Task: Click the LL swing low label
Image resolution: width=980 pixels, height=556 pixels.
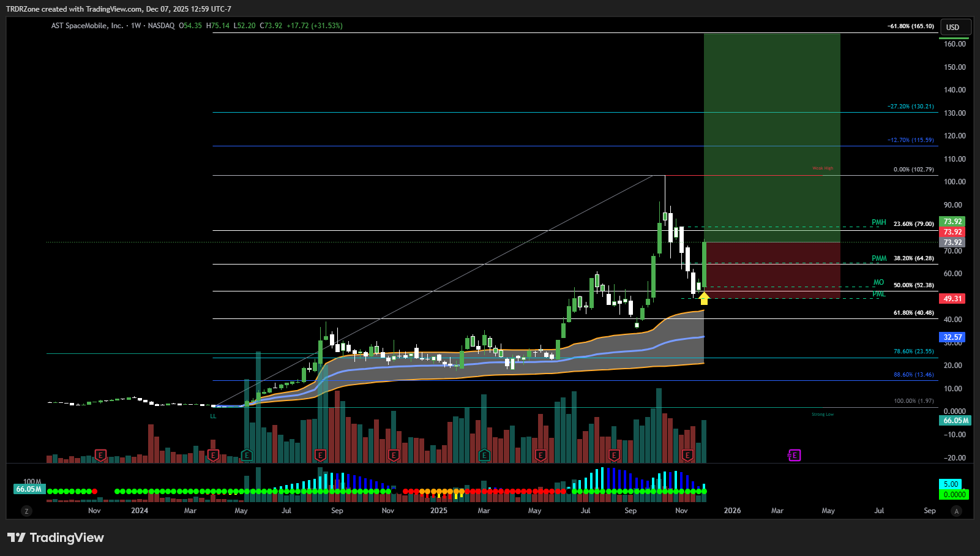Action: 214,416
